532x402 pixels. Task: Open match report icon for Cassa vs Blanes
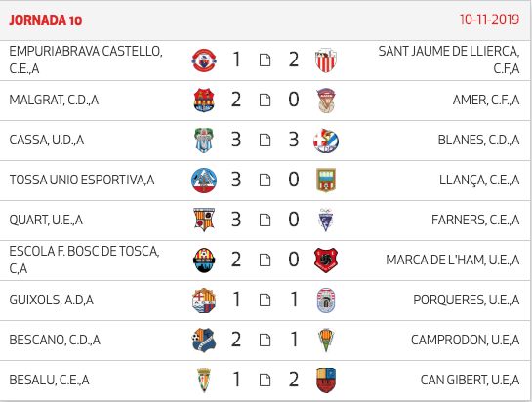coord(265,141)
